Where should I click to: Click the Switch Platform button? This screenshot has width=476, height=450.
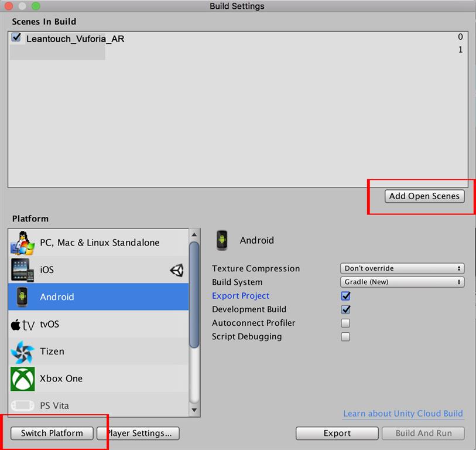[x=52, y=433]
